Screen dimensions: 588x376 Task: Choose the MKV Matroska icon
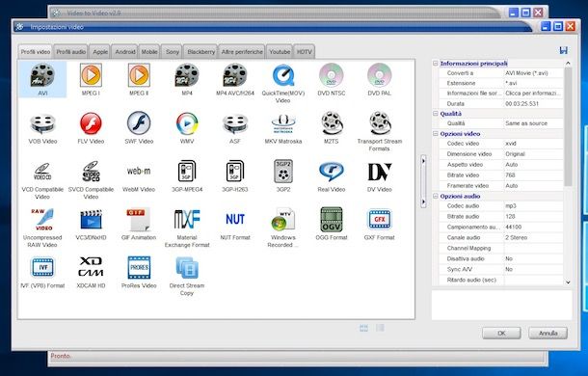pyautogui.click(x=283, y=124)
